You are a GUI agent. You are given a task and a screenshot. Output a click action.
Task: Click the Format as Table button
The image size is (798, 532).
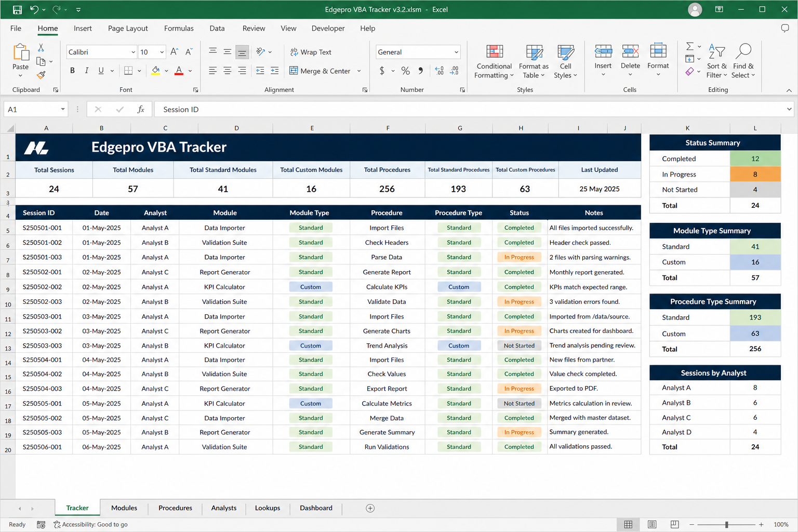(x=534, y=61)
